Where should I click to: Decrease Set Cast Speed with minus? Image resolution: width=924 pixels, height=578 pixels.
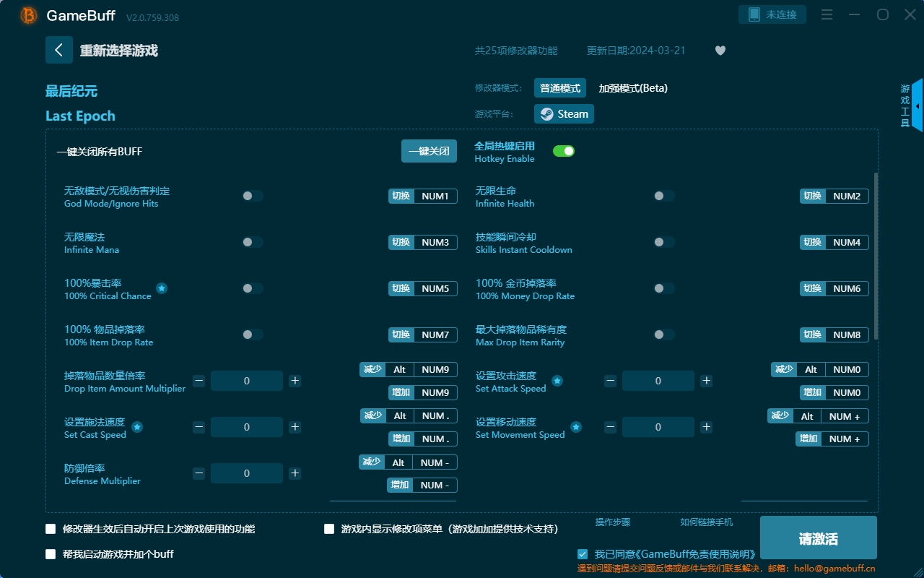[x=199, y=427]
